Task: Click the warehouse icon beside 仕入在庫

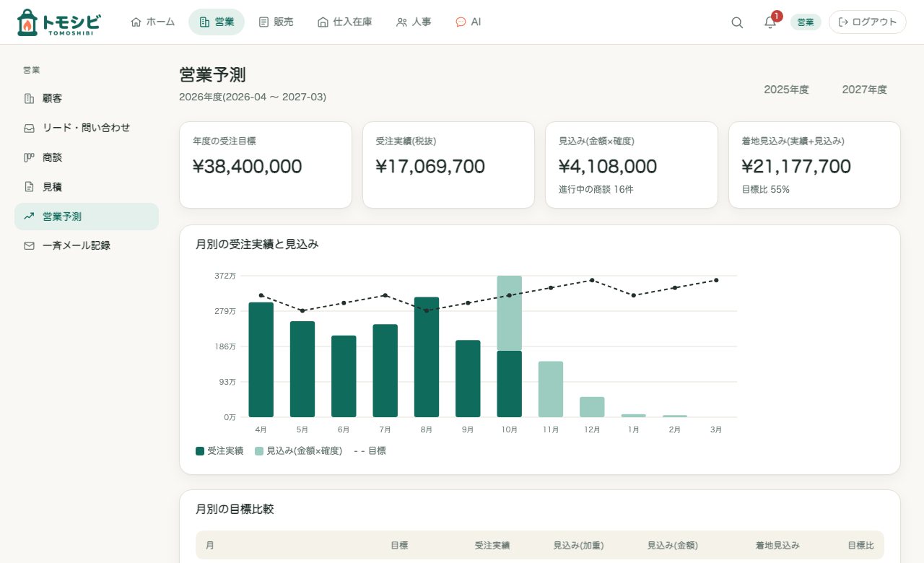Action: pos(323,22)
